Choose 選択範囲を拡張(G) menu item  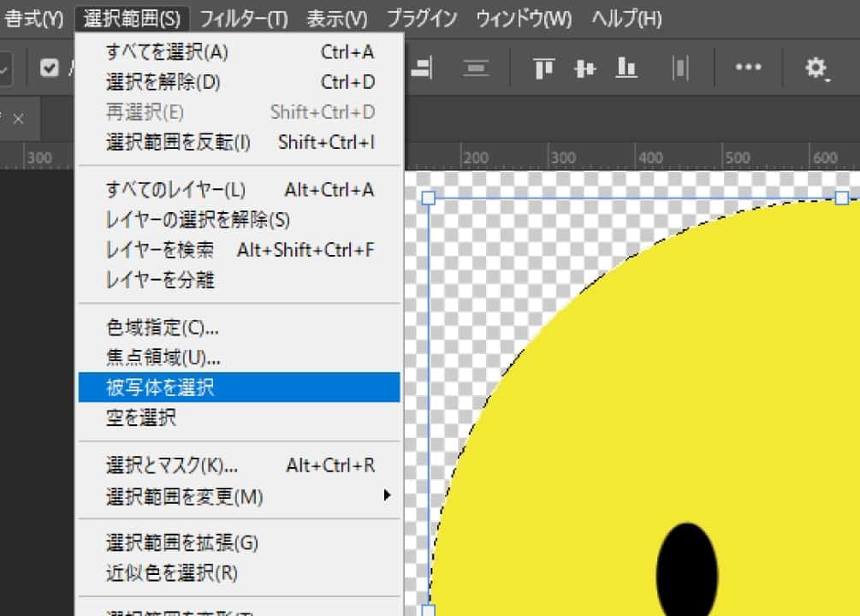click(239, 543)
